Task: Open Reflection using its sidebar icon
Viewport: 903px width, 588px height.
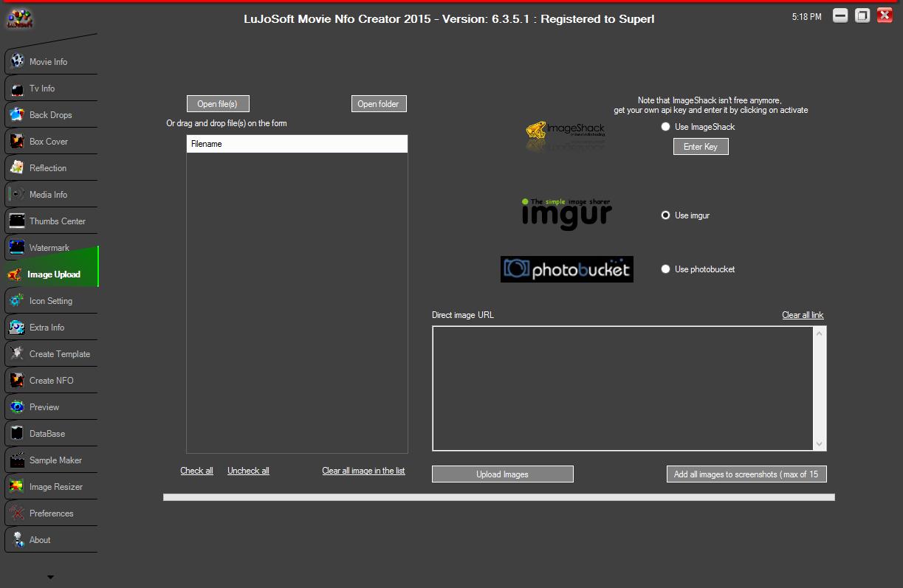Action: [17, 168]
